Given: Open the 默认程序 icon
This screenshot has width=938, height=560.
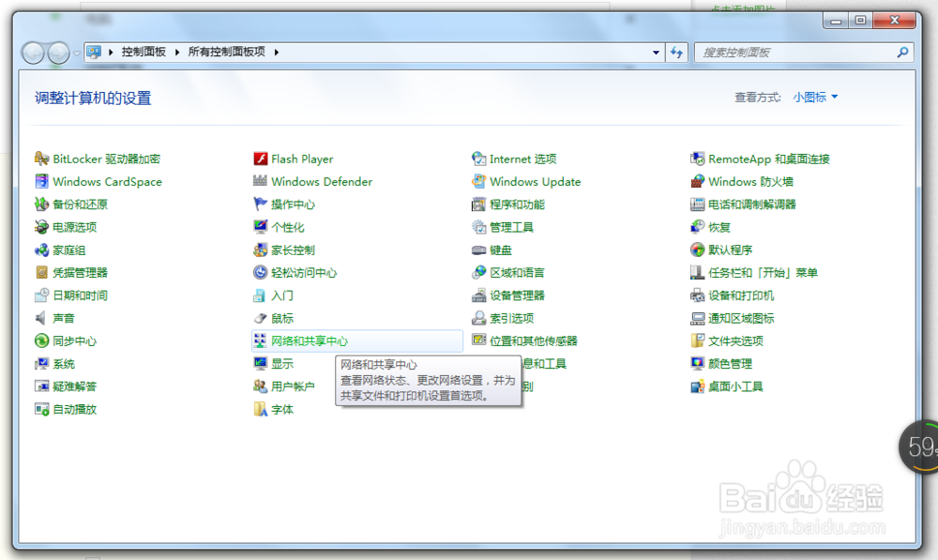Looking at the screenshot, I should pyautogui.click(x=698, y=250).
